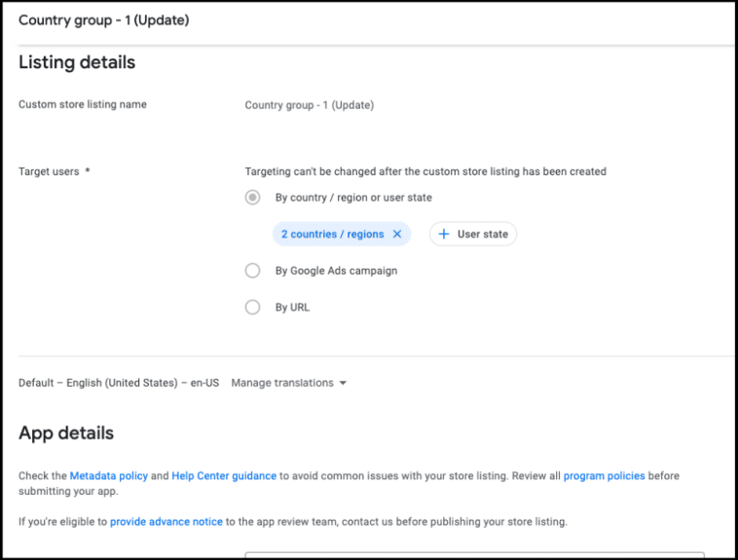Click the Country group - 1 (Update) page title
The image size is (738, 560).
click(103, 19)
